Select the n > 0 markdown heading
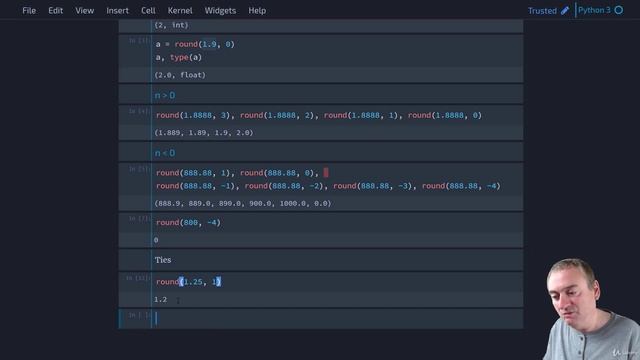640x360 pixels. (165, 96)
